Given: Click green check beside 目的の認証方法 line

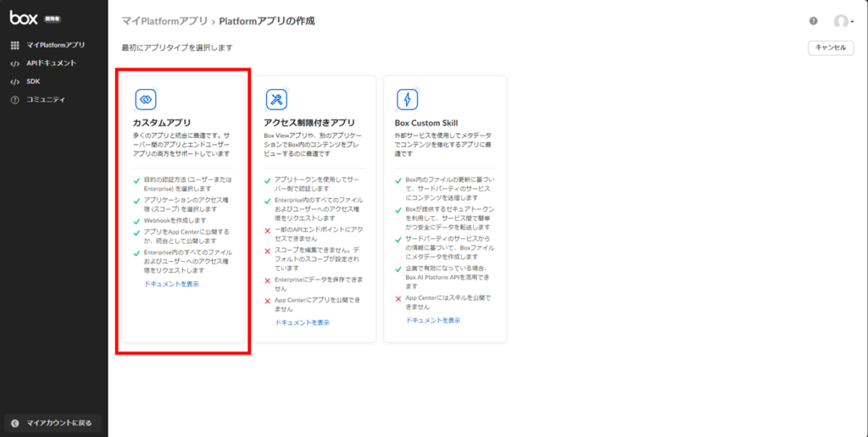Looking at the screenshot, I should 136,180.
